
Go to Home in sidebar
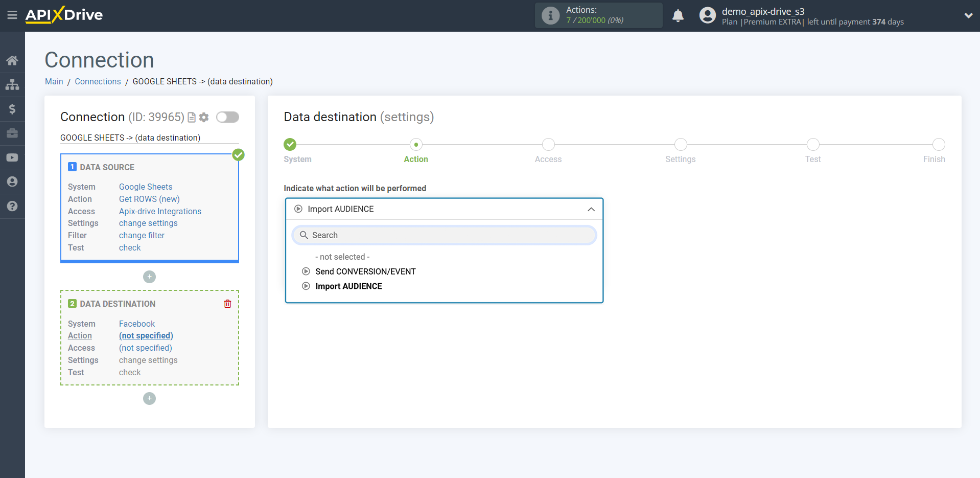point(12,60)
